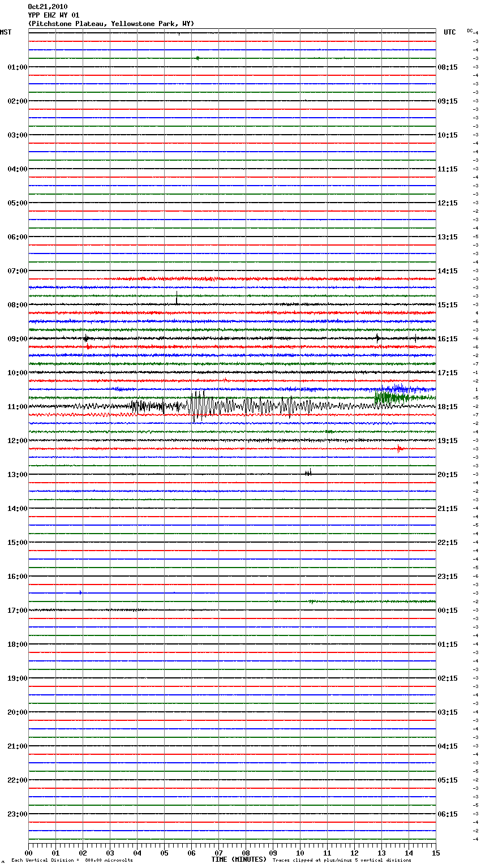Click minute tick 10 on the bottom axis

(300, 853)
